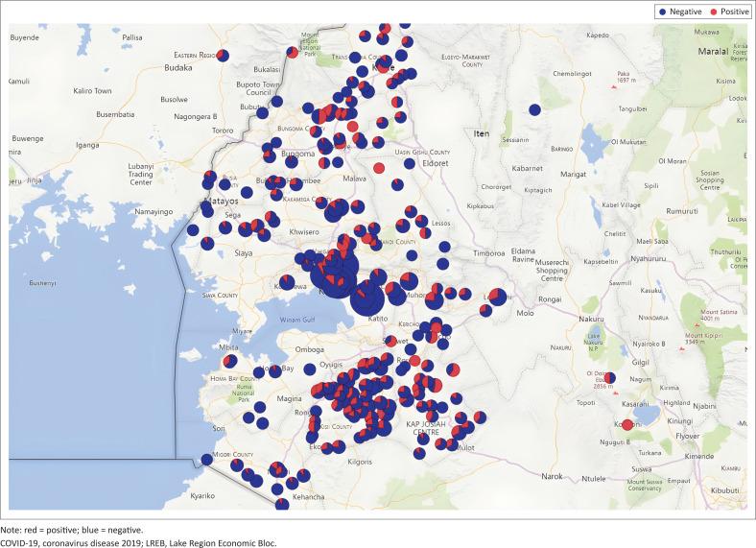The height and width of the screenshot is (548, 756).
Task: Click the Iten town label
Action: [x=481, y=133]
